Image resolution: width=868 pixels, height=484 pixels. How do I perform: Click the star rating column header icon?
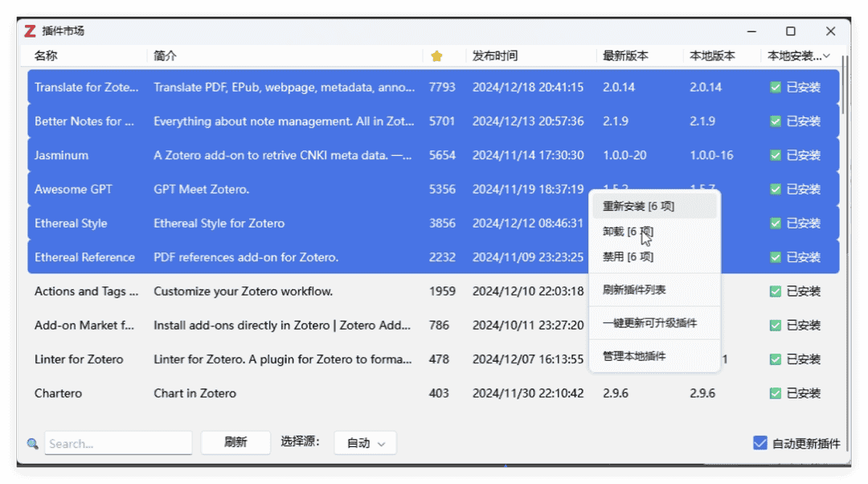pos(436,56)
